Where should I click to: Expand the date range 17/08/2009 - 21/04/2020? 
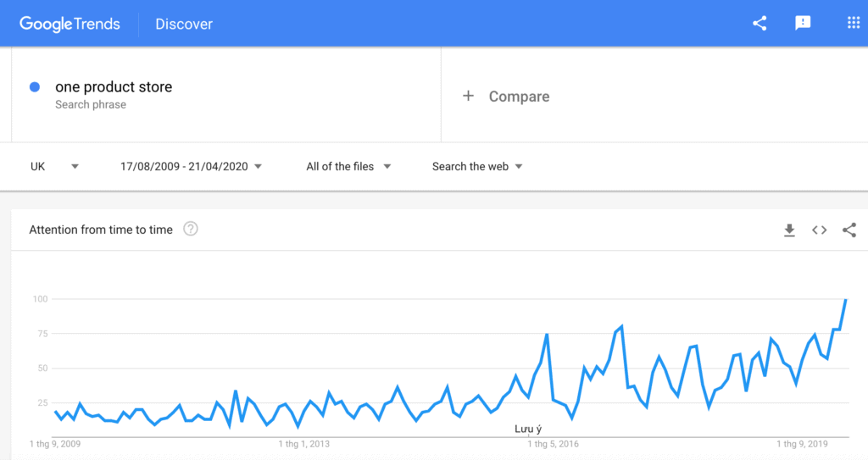point(191,167)
